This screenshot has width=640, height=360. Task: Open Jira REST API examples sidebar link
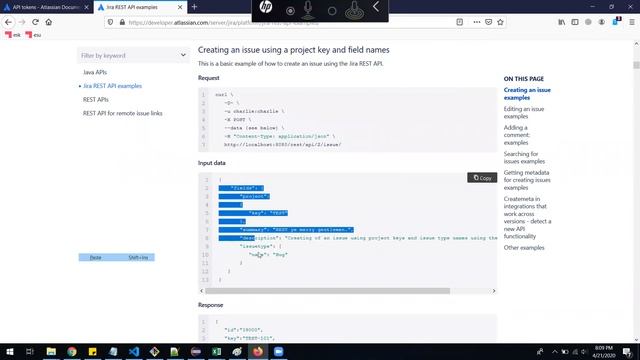click(x=112, y=86)
